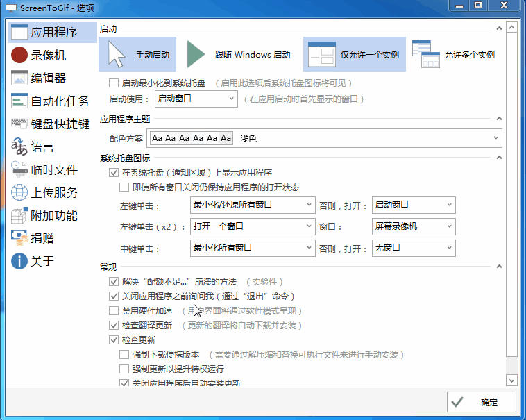Enable 禁用硬件加速 checkbox

click(114, 310)
